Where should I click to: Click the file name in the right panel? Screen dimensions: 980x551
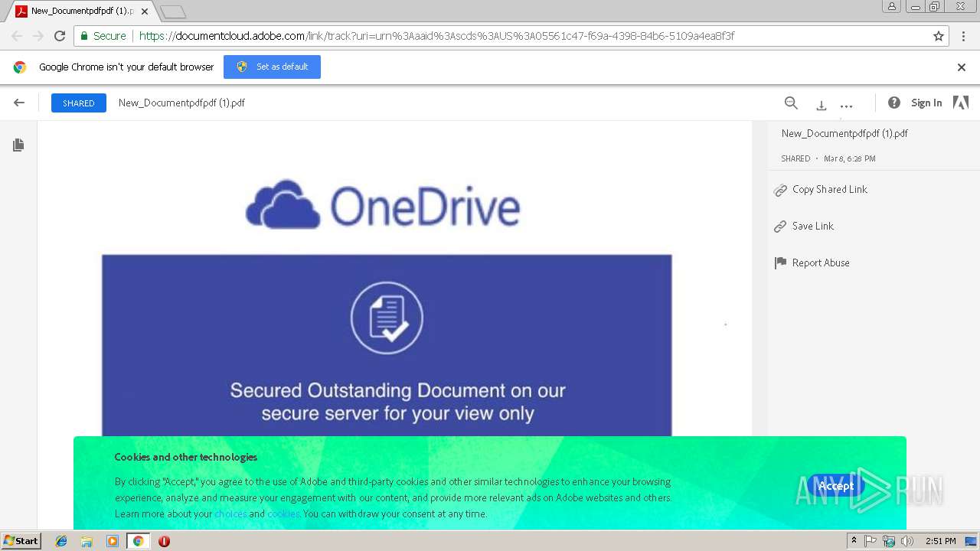point(844,133)
